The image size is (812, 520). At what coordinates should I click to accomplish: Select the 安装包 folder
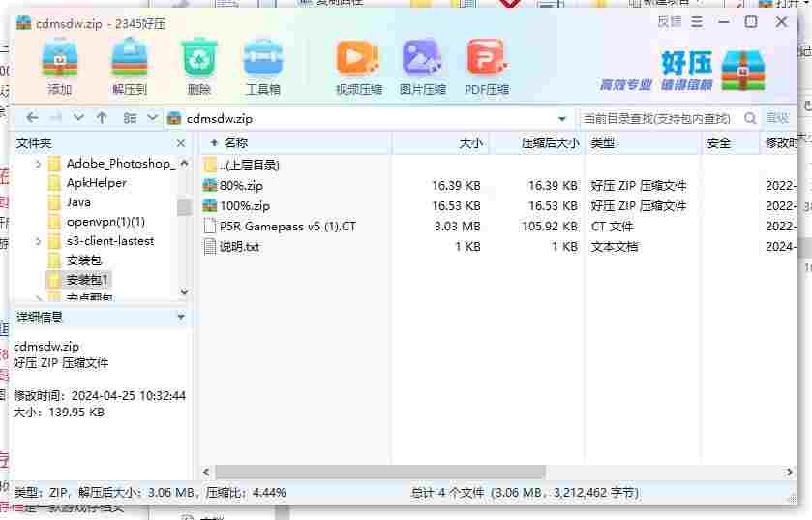click(x=84, y=260)
